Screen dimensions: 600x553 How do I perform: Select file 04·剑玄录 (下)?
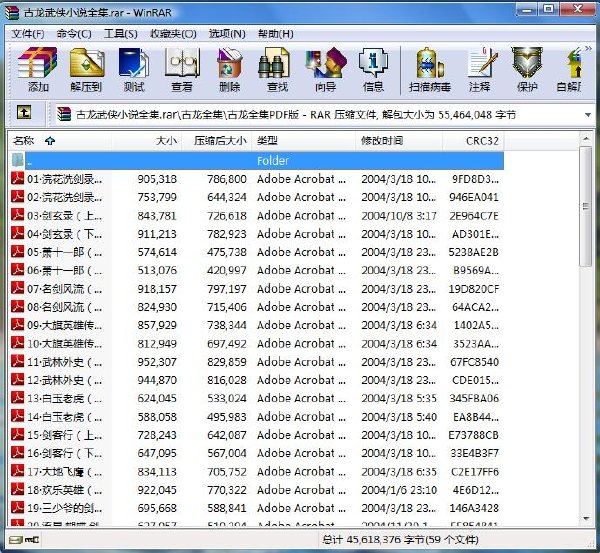64,234
